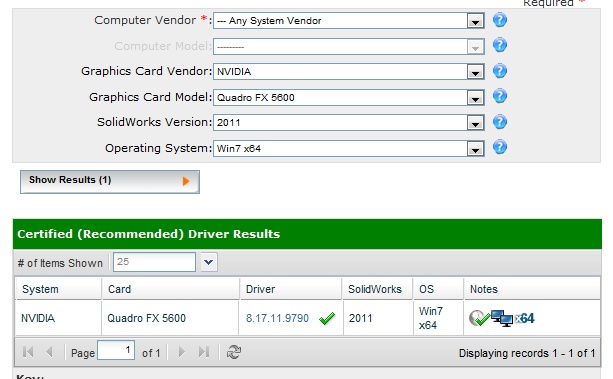613x379 pixels.
Task: Expand the items shown count dropdown
Action: 209,262
